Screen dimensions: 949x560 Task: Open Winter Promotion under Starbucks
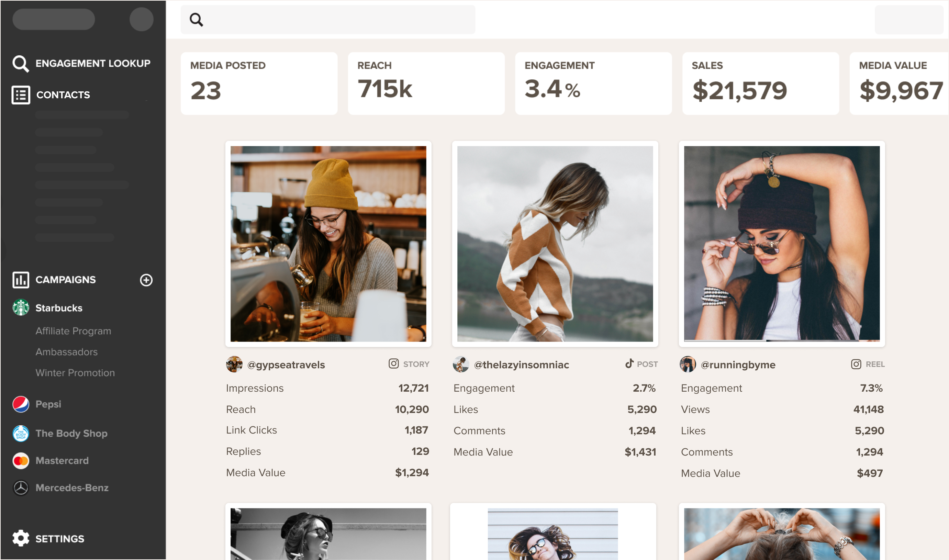tap(75, 373)
